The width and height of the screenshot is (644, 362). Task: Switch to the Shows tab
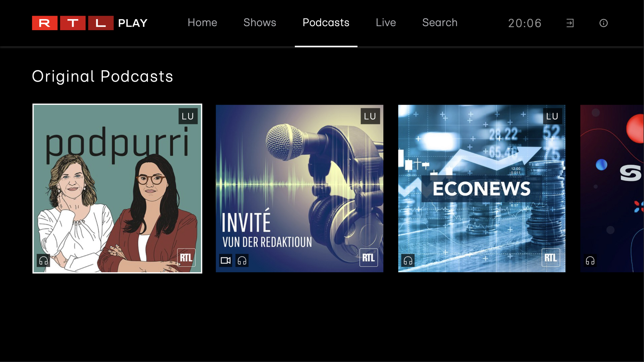click(x=260, y=22)
